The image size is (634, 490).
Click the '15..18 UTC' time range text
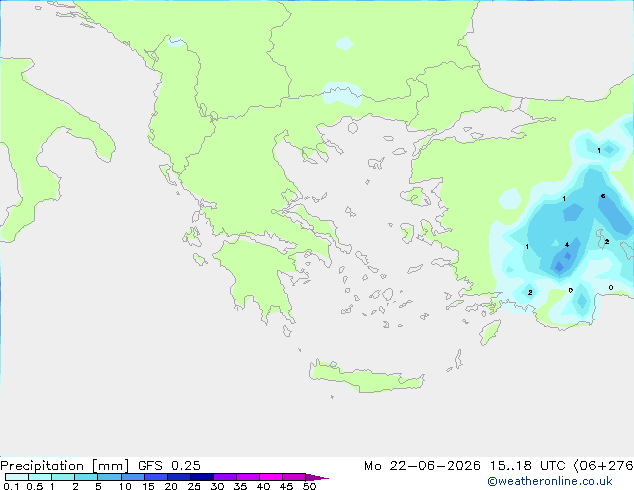point(527,466)
